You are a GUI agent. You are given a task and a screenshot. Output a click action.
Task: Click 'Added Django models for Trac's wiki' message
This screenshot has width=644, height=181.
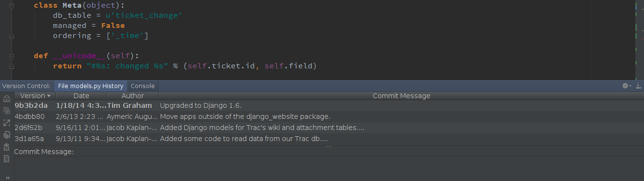click(x=262, y=128)
